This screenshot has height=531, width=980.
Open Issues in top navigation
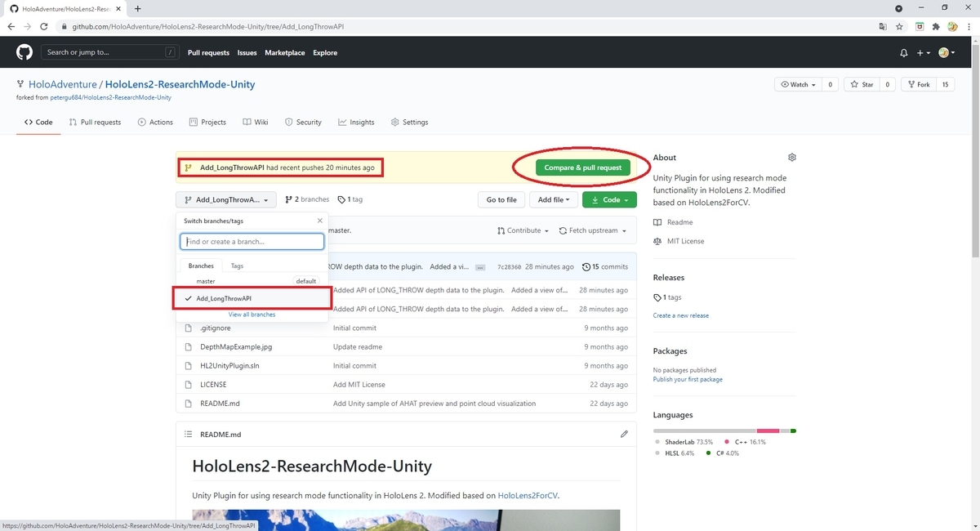click(247, 52)
